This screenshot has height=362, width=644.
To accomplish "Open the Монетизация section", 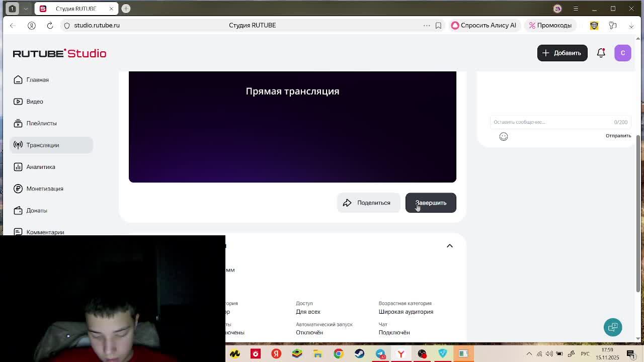I will click(x=51, y=189).
